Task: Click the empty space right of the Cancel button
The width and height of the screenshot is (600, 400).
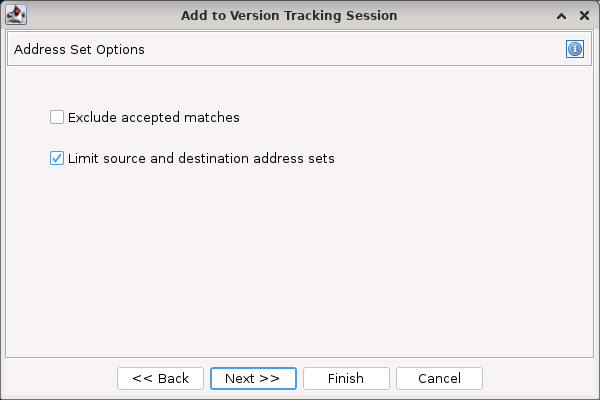Action: (540, 378)
